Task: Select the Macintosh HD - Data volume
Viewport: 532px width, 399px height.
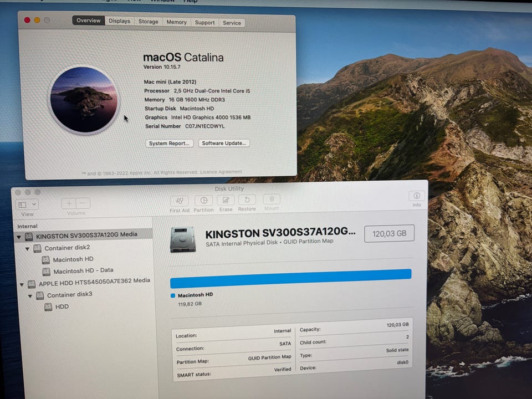Action: click(84, 270)
